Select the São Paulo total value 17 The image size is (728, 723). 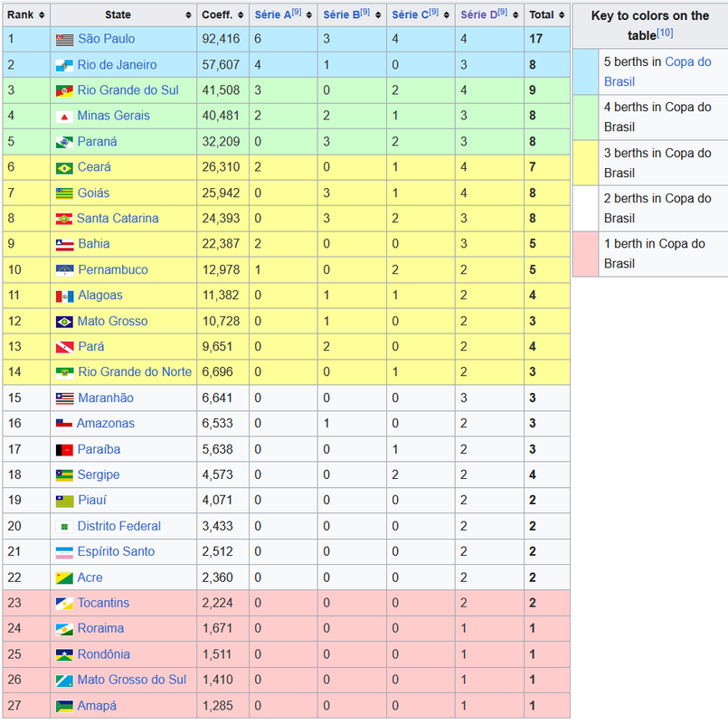tap(535, 39)
